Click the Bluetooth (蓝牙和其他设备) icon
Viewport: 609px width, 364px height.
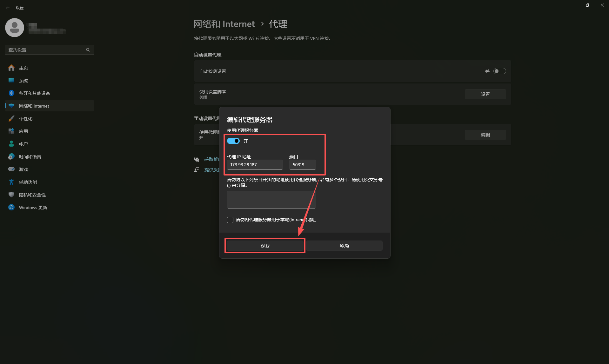(11, 93)
